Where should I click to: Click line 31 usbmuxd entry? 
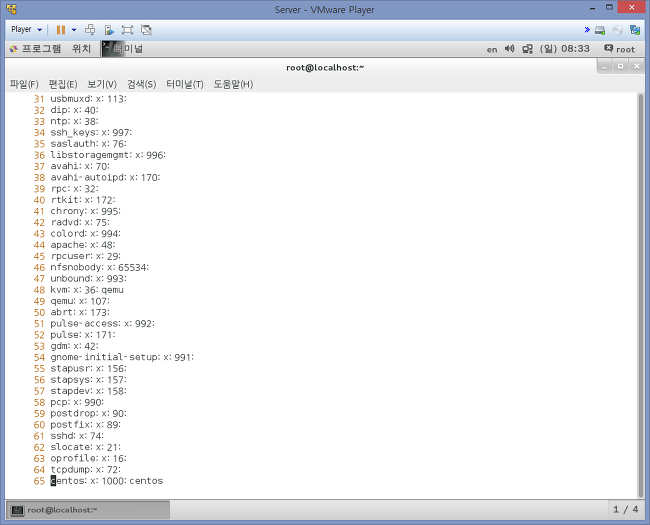[x=88, y=99]
